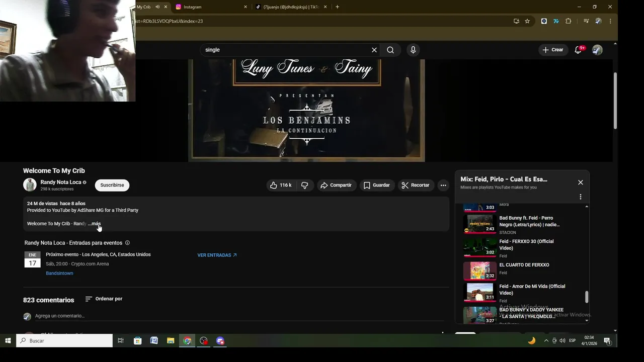Screen dimensions: 644x362
Task: Click the teal 7v extension icon in Chrome toolbar
Action: (x=556, y=21)
